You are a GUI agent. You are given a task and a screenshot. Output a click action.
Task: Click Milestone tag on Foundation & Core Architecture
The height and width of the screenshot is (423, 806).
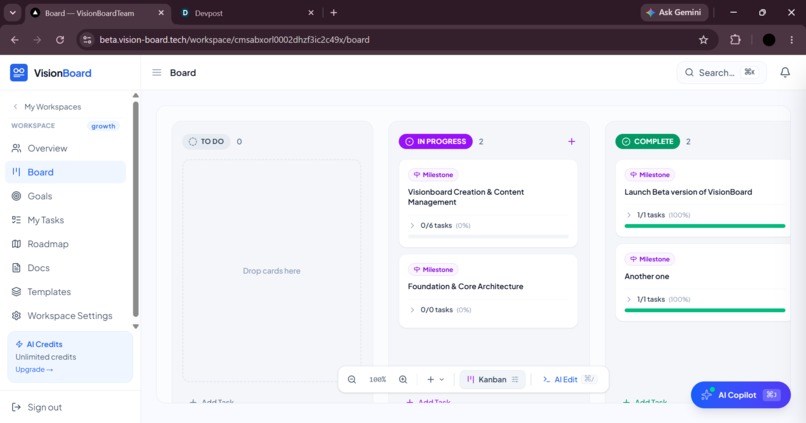[433, 269]
